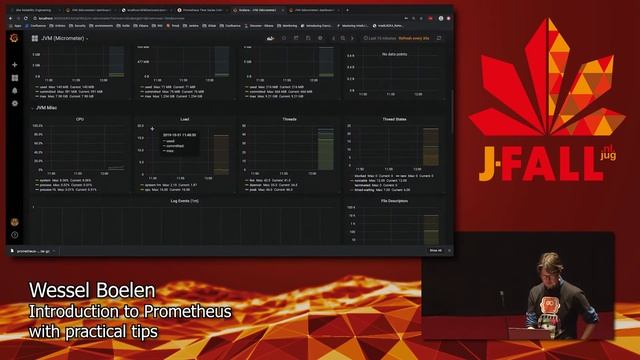Click the red browser extension icon
Image resolution: width=640 pixels, height=360 pixels.
[430, 18]
